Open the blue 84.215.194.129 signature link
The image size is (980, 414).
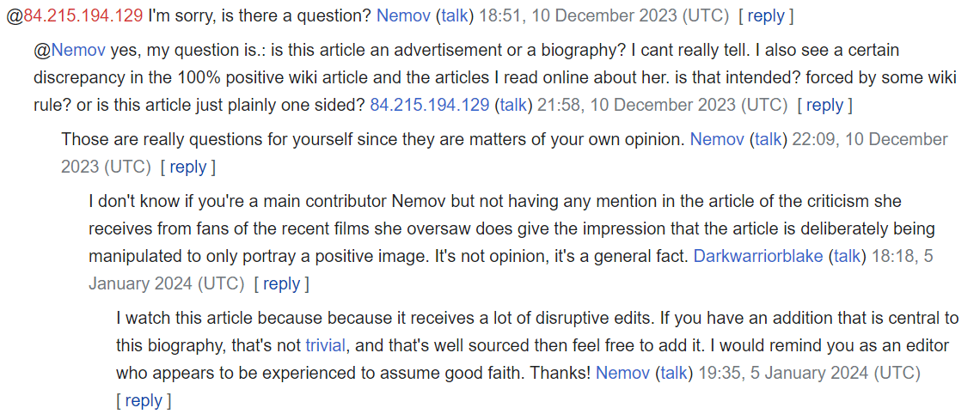click(429, 105)
